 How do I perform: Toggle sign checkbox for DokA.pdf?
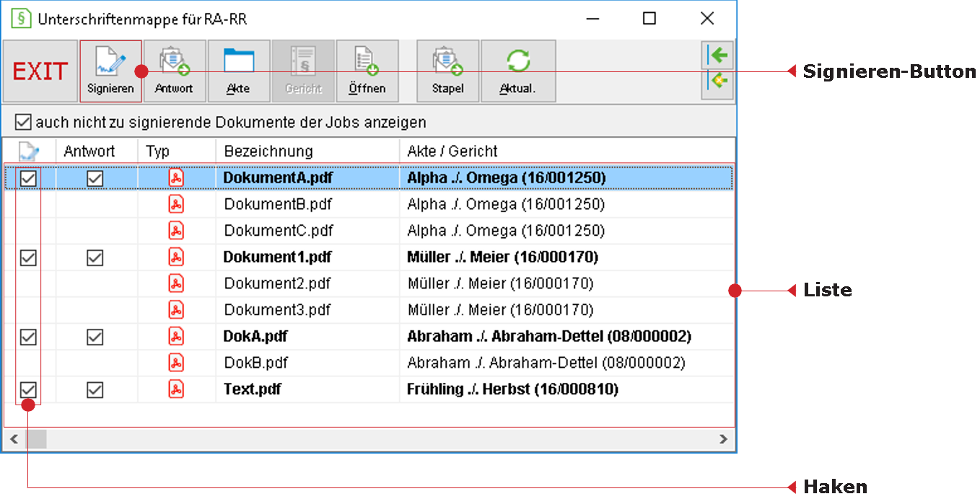pyautogui.click(x=28, y=337)
